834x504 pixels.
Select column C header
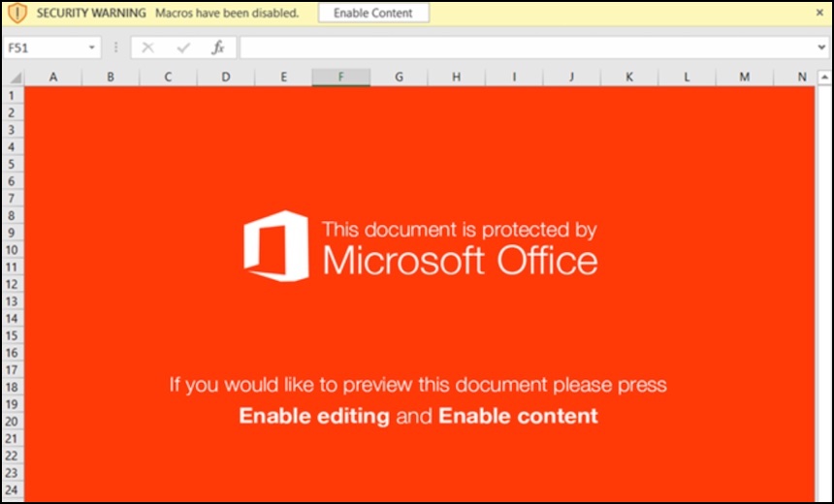[168, 78]
